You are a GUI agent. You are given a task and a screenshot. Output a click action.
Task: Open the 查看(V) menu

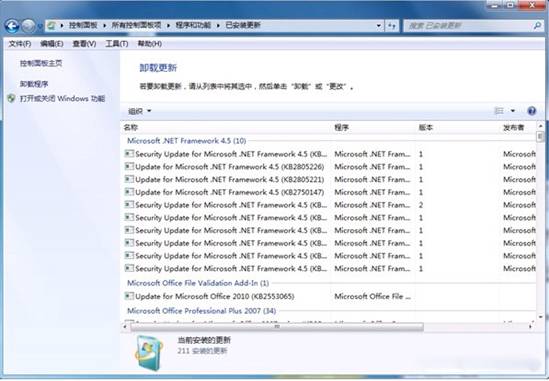(84, 44)
